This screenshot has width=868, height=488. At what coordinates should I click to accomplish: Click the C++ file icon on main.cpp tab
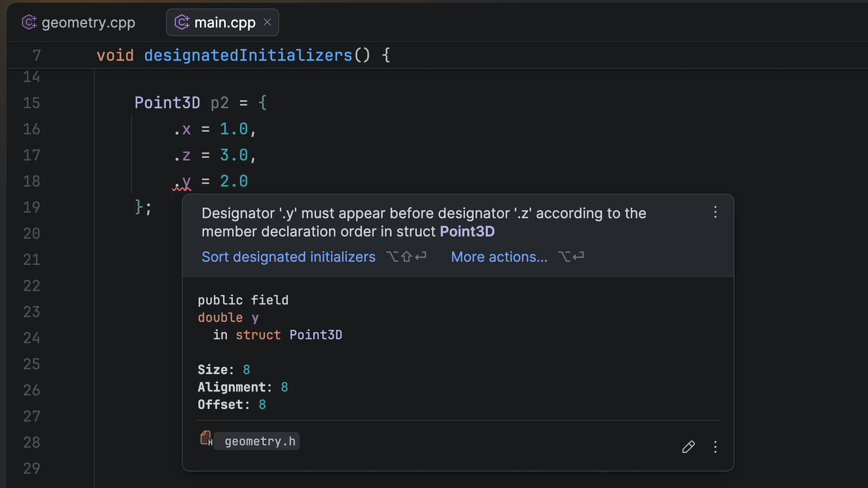pyautogui.click(x=182, y=22)
